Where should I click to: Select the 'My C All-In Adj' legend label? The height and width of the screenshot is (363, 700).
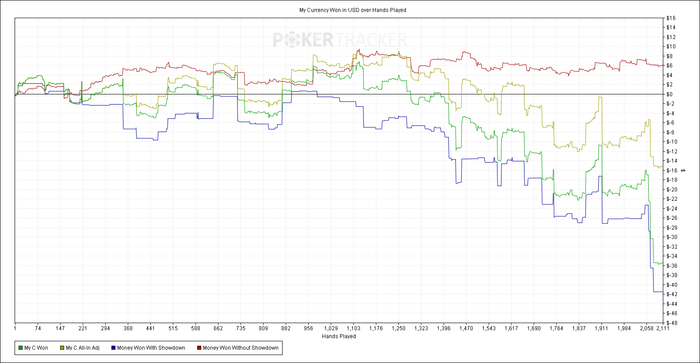tap(83, 348)
